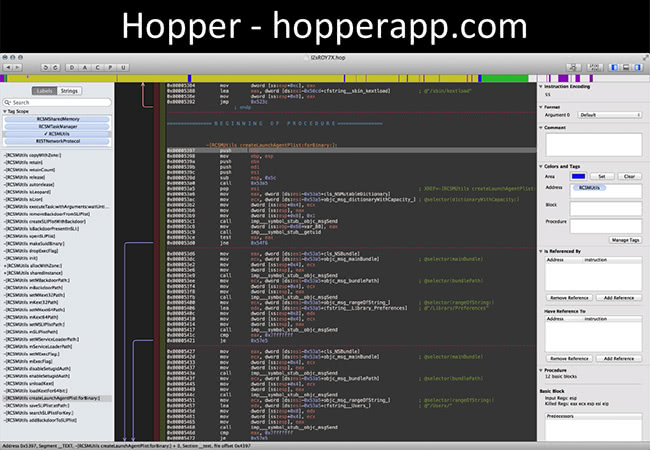
Task: Click Remove Reference under Have Reference To
Action: (569, 358)
